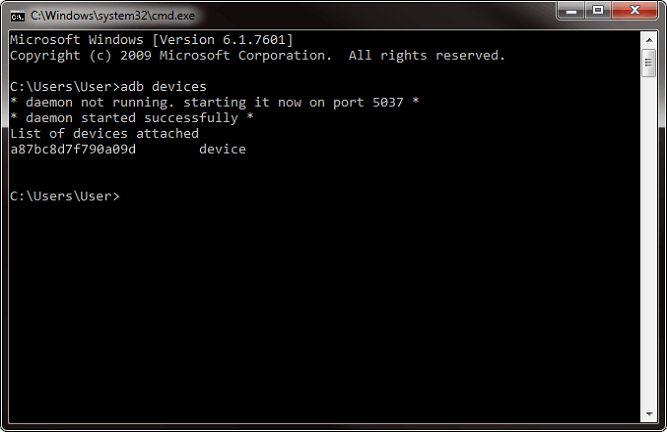667x432 pixels.
Task: Click port number 5037 in output
Action: coord(388,102)
